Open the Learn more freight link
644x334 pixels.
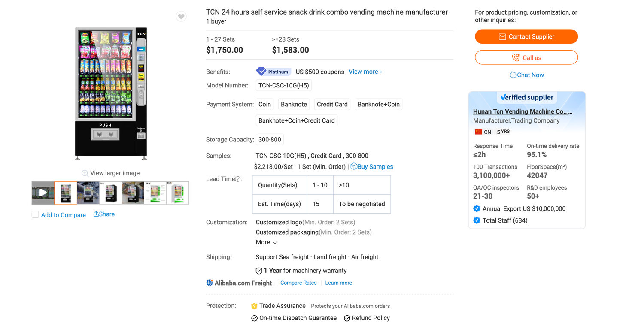(339, 283)
